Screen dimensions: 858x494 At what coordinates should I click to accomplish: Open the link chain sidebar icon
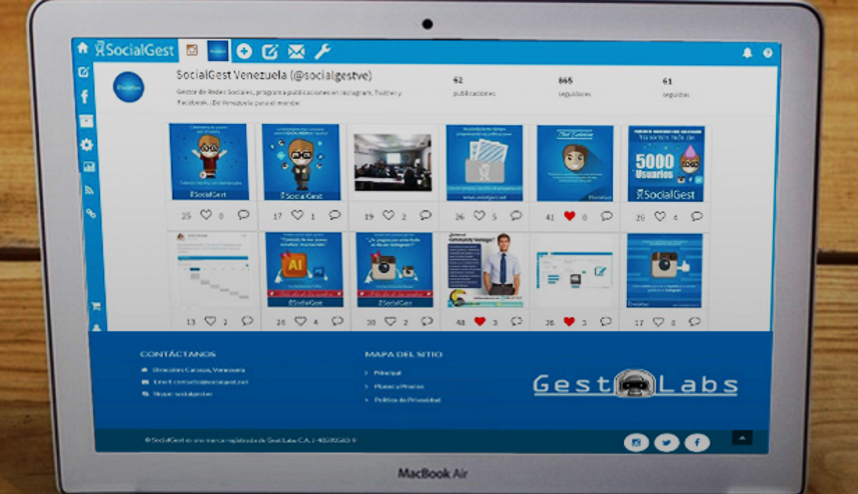pos(91,213)
